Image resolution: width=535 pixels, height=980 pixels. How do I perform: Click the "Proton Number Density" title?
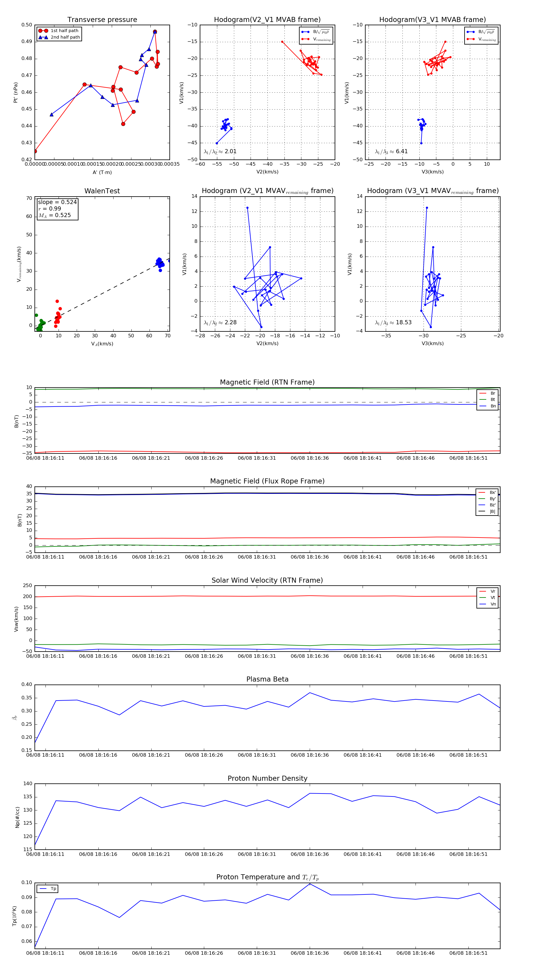267,778
